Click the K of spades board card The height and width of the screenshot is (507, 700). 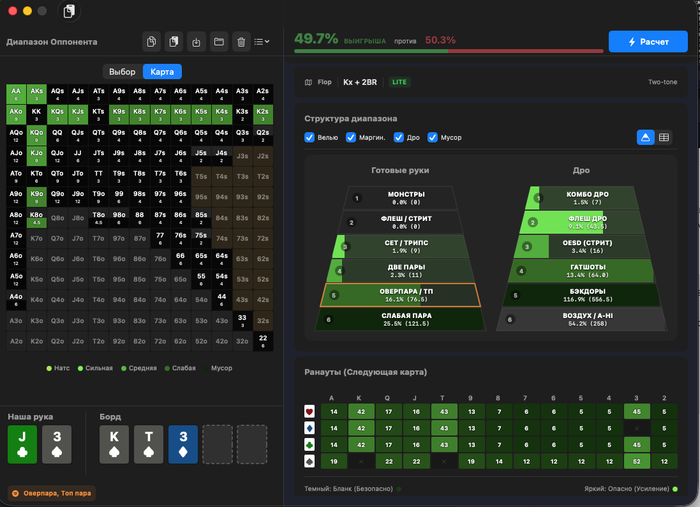(x=114, y=444)
